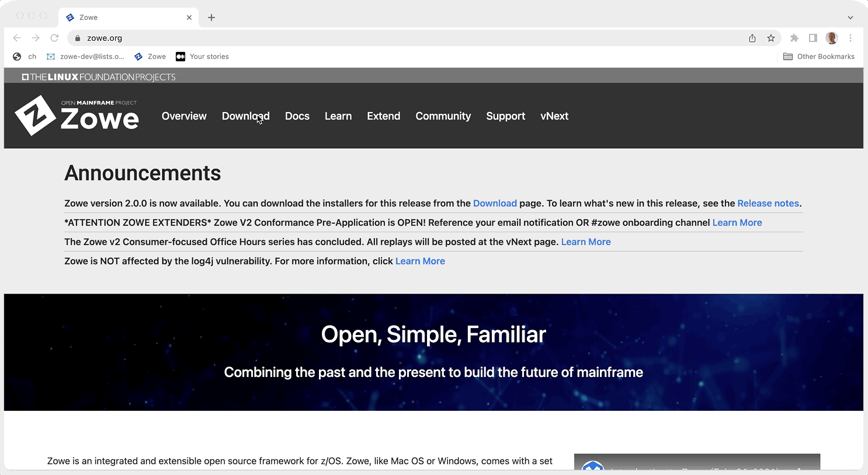The height and width of the screenshot is (475, 868).
Task: Click the share page icon
Action: [x=752, y=38]
